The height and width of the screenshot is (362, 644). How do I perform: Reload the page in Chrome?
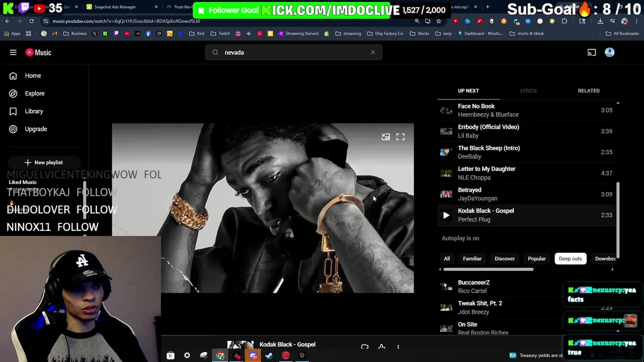click(x=31, y=21)
